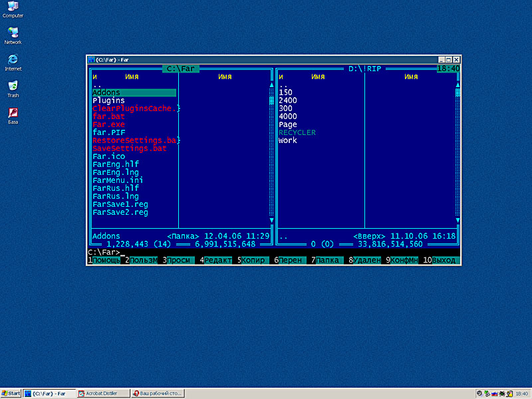Image resolution: width=532 pixels, height=399 pixels.
Task: Click the 1 Помощь function key
Action: pyautogui.click(x=104, y=260)
